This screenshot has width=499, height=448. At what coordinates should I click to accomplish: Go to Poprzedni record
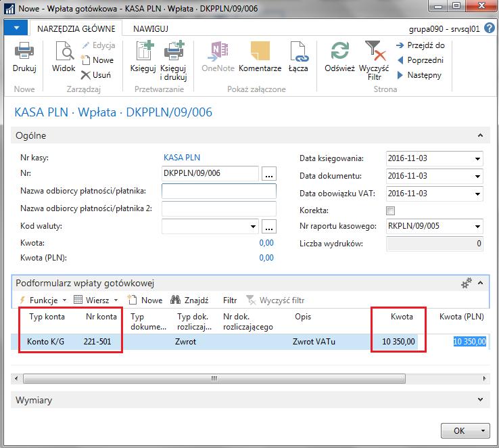420,60
